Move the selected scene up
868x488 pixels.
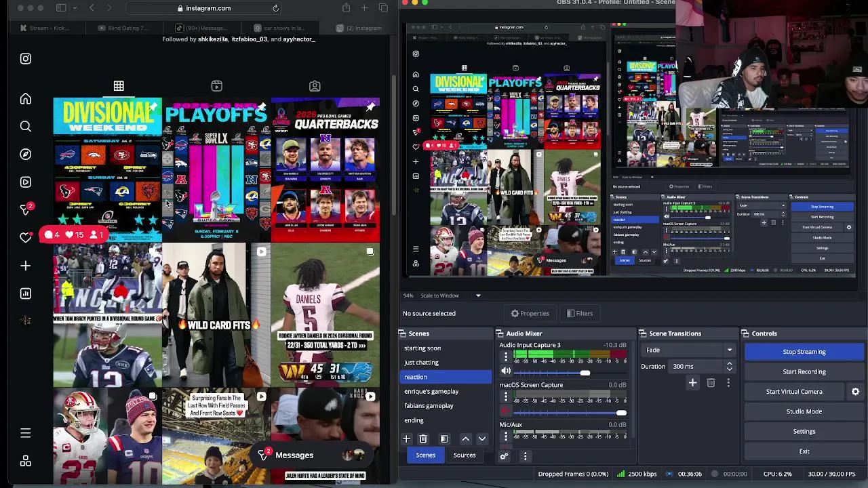(x=465, y=439)
